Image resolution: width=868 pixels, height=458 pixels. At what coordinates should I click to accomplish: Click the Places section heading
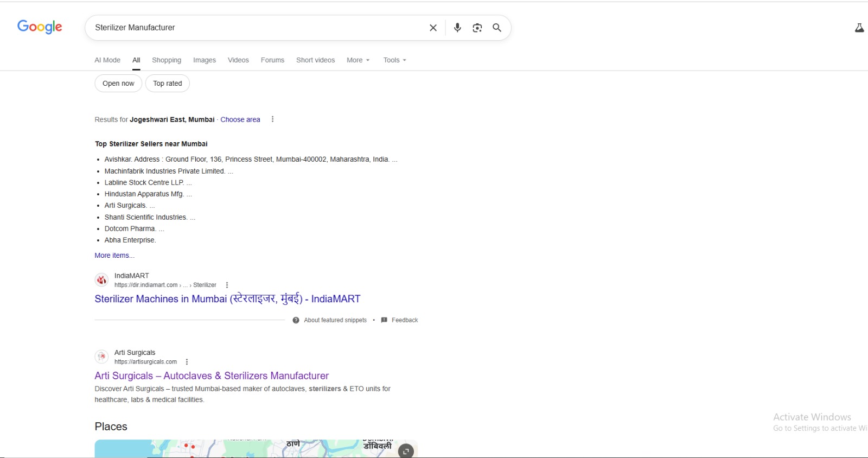(111, 427)
